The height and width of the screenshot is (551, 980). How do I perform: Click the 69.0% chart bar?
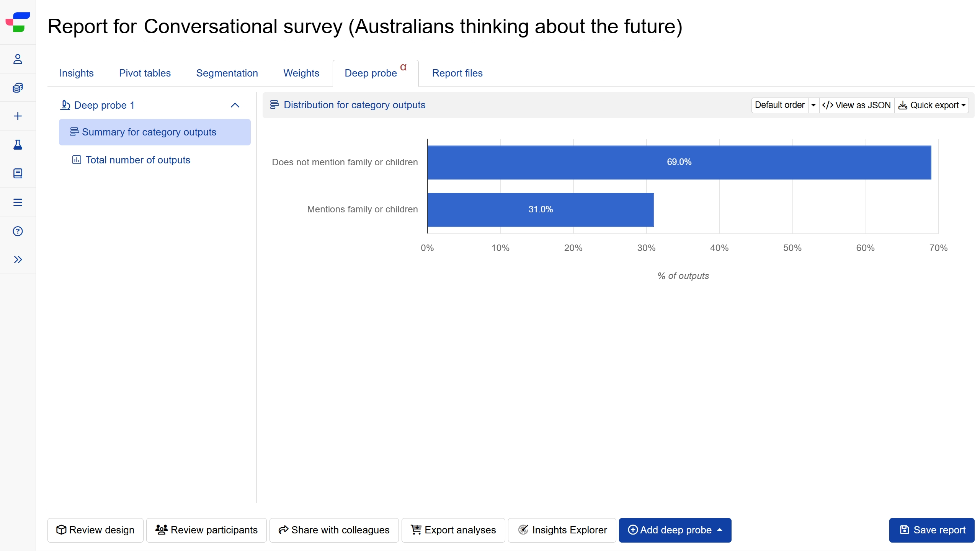679,162
